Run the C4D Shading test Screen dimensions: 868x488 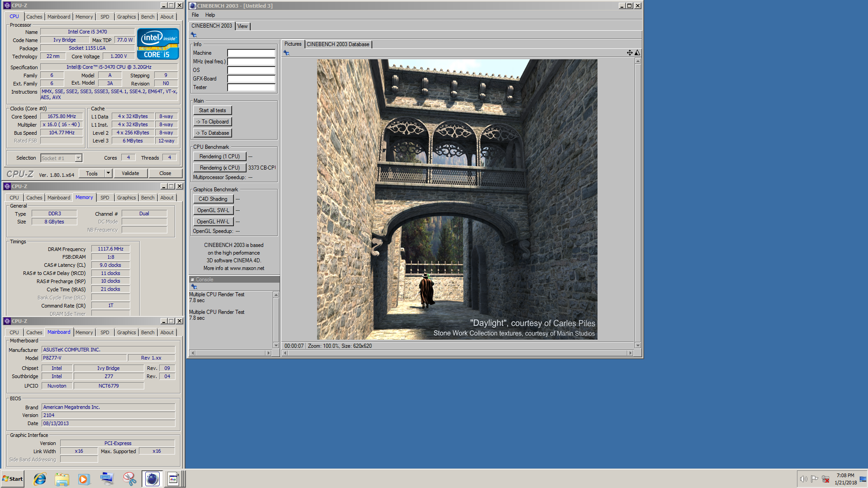tap(213, 199)
